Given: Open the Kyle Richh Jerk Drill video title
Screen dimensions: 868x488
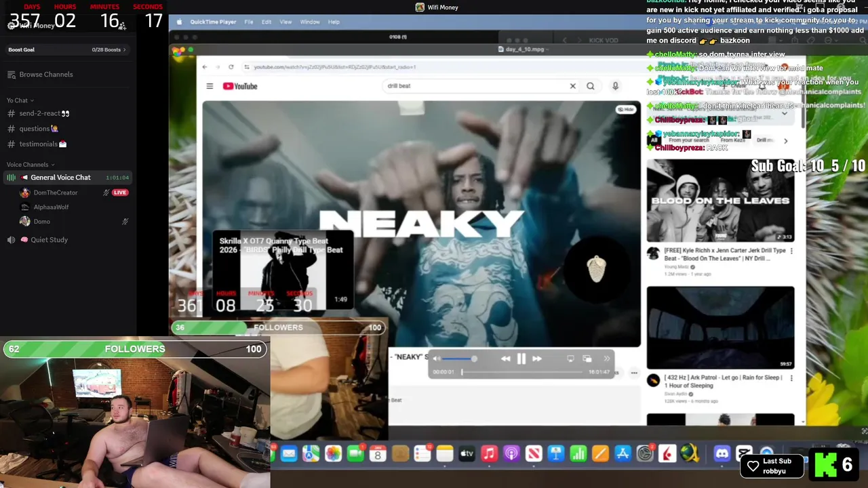Looking at the screenshot, I should pos(724,254).
